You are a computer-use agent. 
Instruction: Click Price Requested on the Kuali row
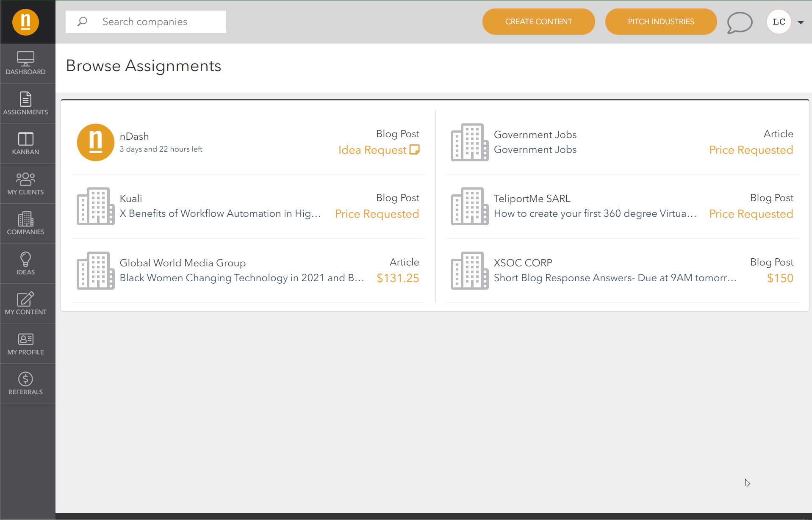point(377,214)
